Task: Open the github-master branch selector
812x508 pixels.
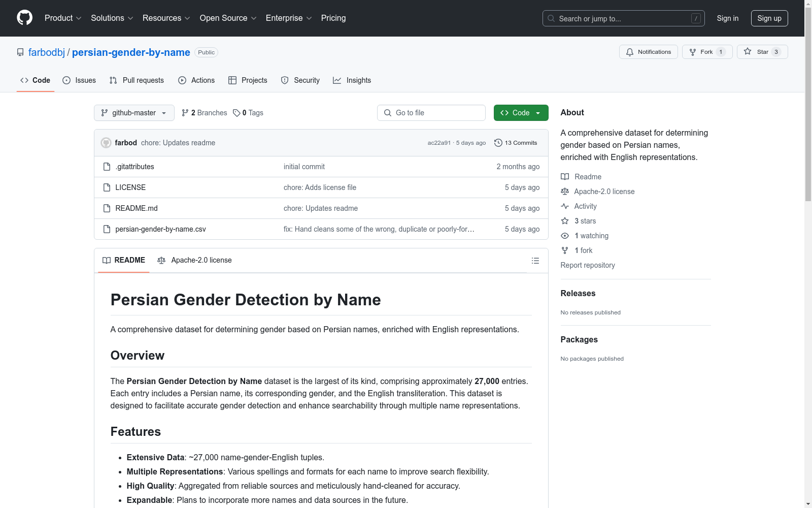Action: point(134,113)
